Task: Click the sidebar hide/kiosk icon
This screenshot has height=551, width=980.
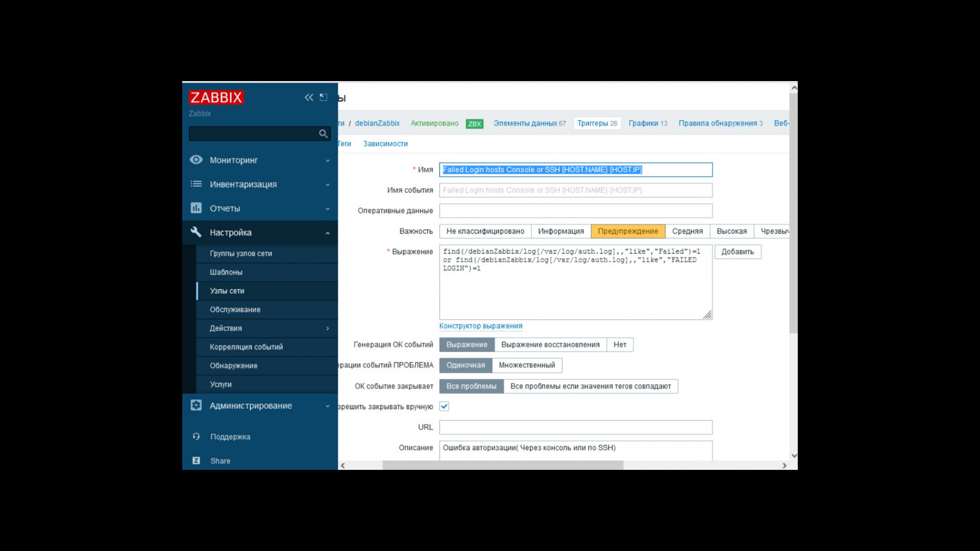Action: [323, 97]
